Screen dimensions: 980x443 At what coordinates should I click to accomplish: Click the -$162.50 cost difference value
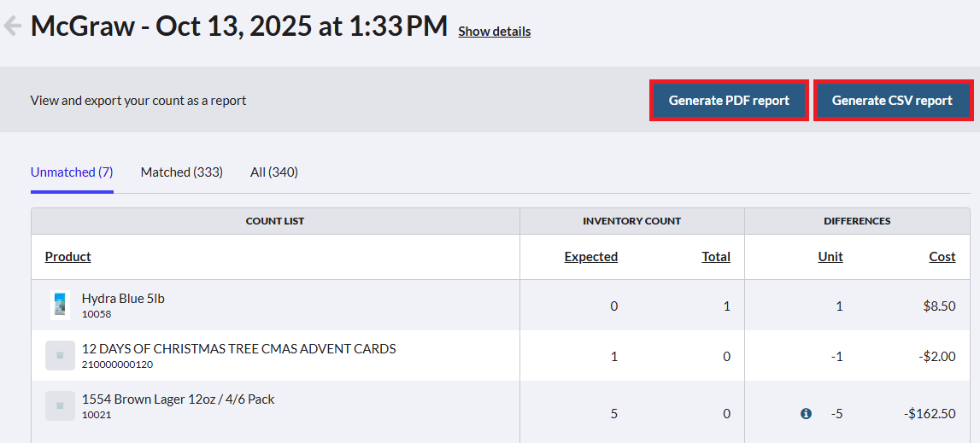(x=930, y=414)
